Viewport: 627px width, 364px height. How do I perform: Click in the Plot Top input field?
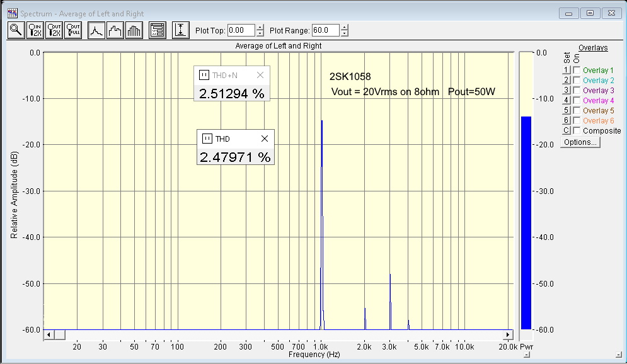click(241, 30)
